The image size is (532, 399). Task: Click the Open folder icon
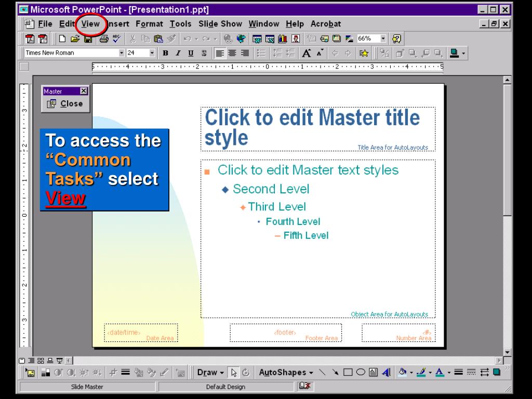[x=75, y=38]
